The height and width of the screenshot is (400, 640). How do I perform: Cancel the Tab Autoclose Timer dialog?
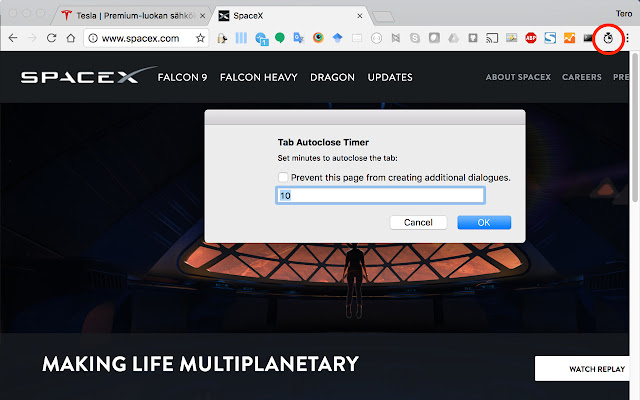point(418,222)
